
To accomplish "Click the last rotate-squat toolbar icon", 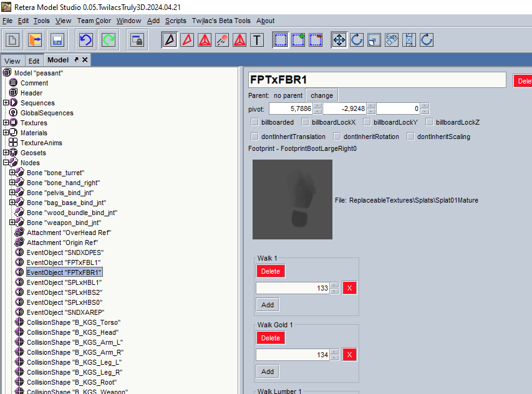I will pyautogui.click(x=427, y=40).
